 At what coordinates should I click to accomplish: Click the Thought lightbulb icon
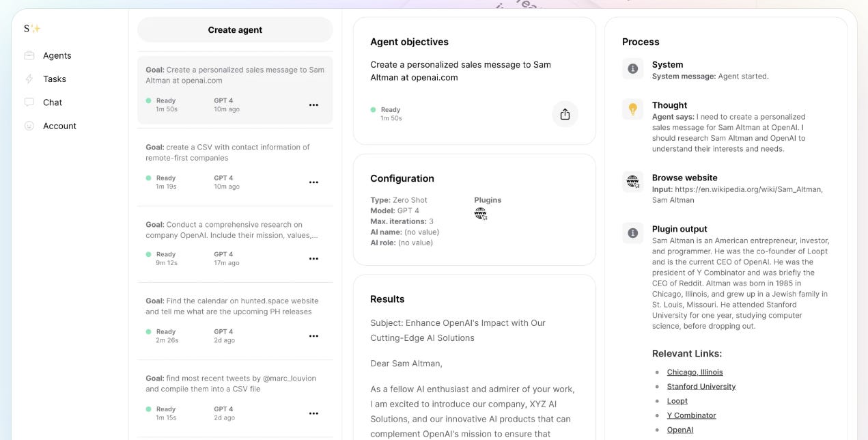click(633, 109)
